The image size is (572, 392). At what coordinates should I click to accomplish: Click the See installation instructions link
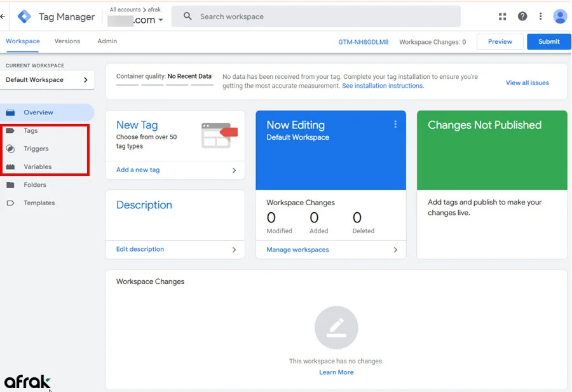(x=383, y=86)
